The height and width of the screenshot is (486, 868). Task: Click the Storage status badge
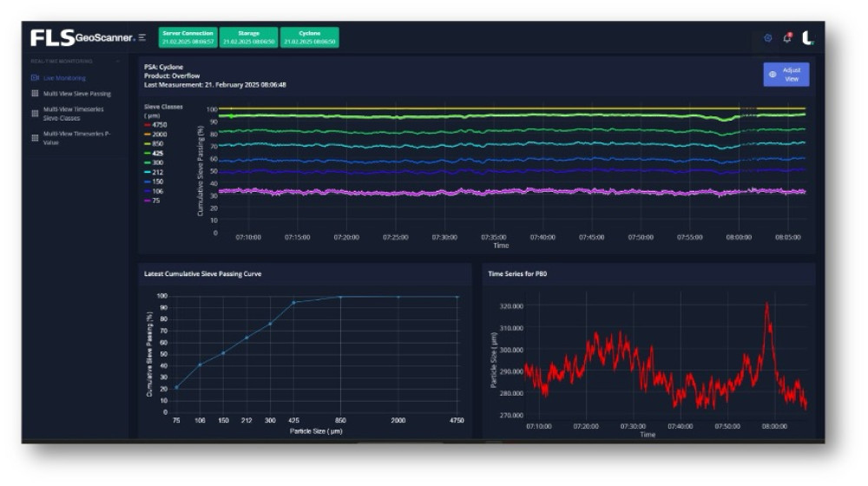(248, 37)
